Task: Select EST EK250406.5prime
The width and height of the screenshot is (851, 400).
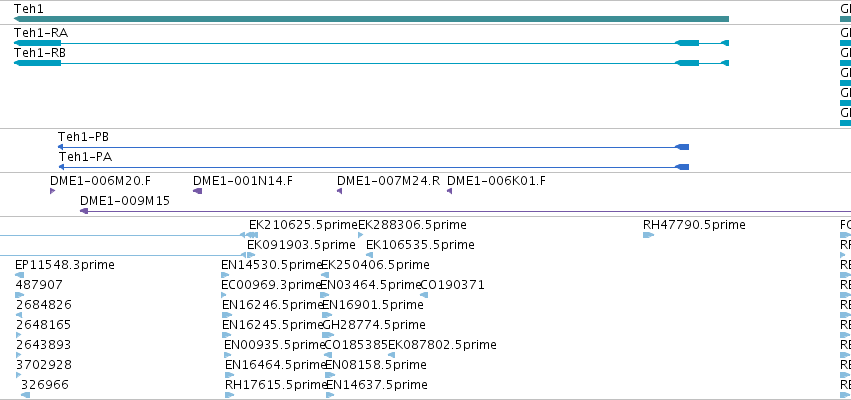Action: coord(376,265)
